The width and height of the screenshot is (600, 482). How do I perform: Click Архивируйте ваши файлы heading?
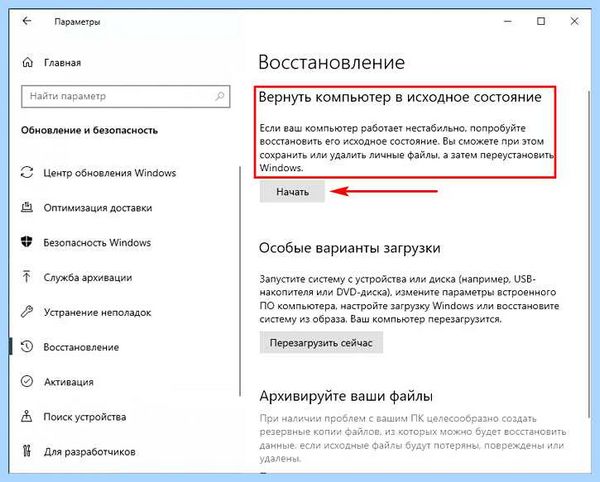pyautogui.click(x=346, y=396)
